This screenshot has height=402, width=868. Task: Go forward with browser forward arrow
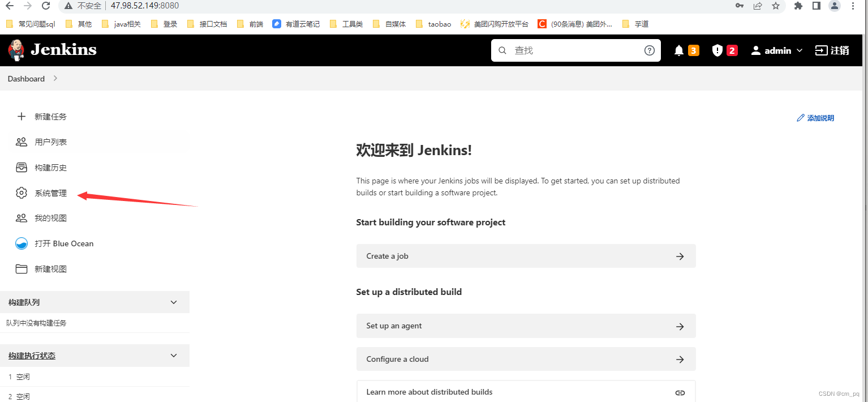pos(28,6)
